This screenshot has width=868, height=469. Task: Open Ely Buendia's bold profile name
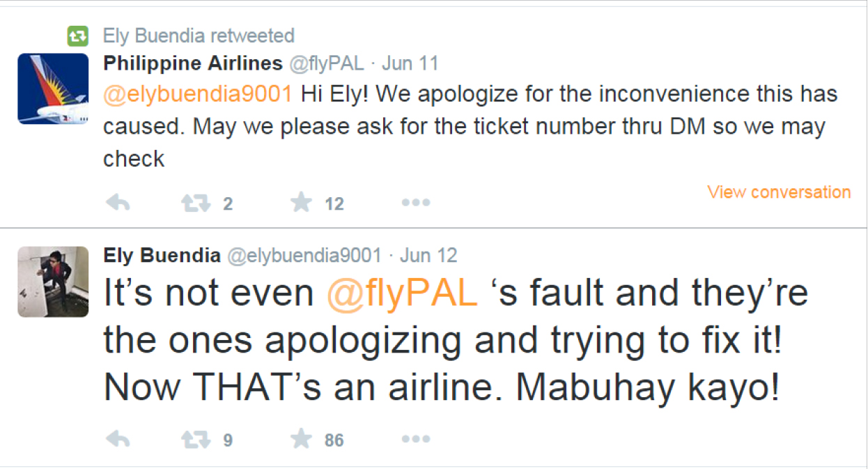coord(162,256)
